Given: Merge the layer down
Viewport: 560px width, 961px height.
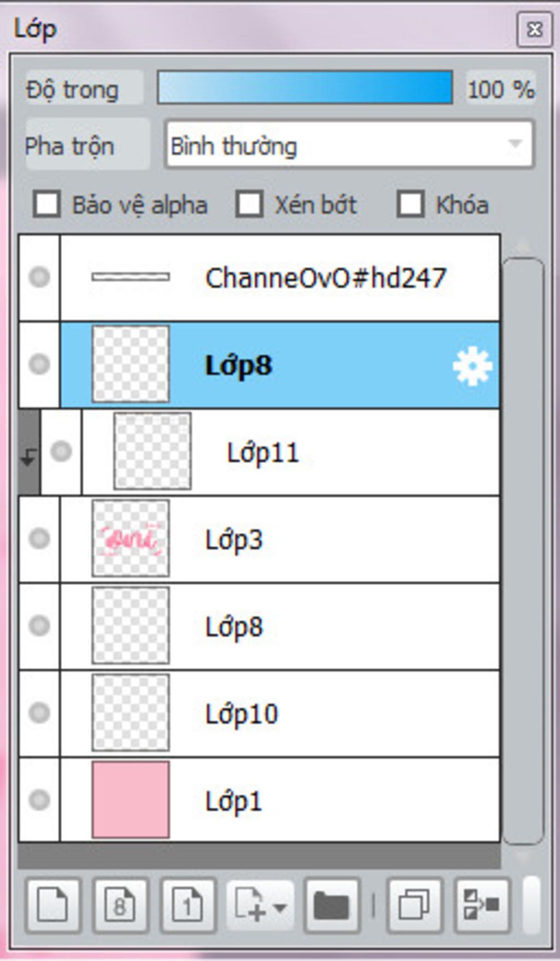Looking at the screenshot, I should (x=482, y=905).
